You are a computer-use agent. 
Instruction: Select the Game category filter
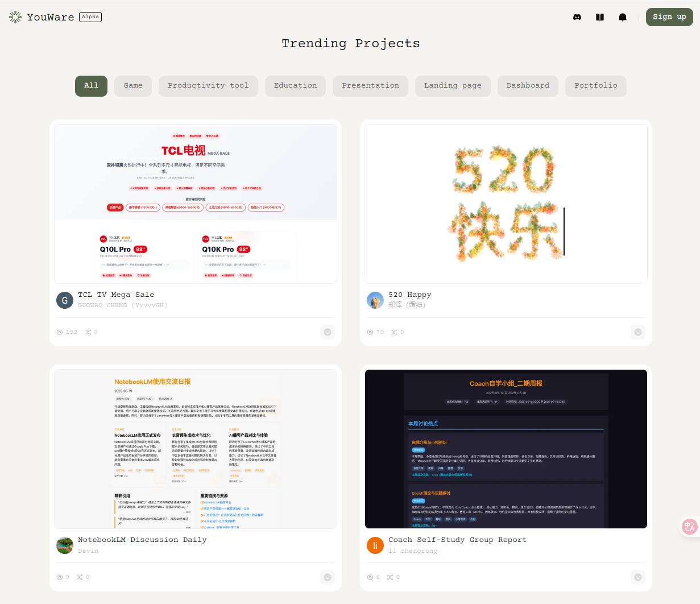point(133,86)
